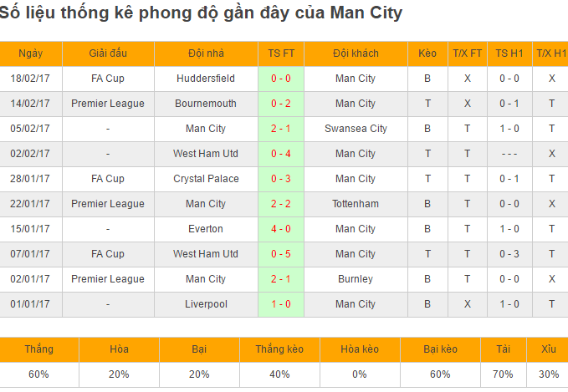Open the Huddersfield team name
This screenshot has height=392, width=568.
[206, 79]
